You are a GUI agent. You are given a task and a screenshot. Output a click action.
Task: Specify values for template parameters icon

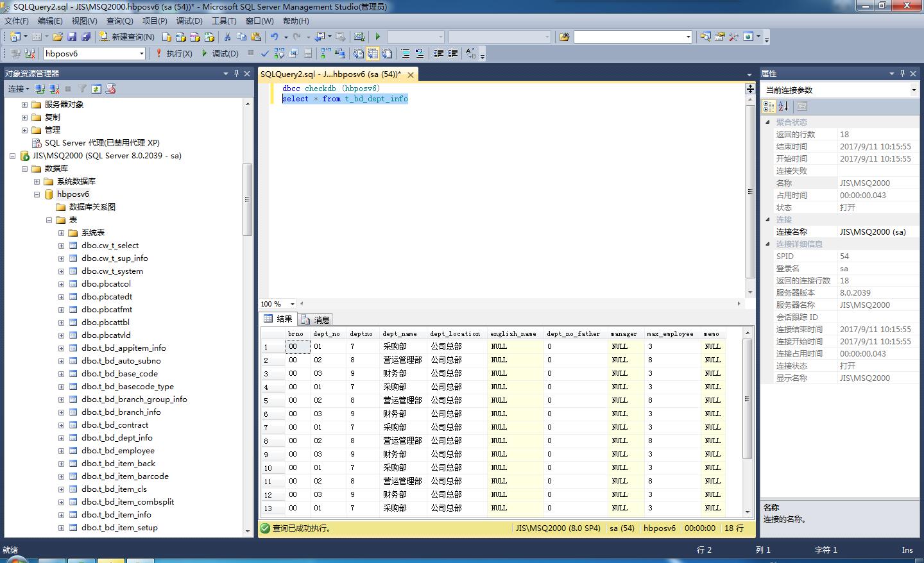pos(470,53)
